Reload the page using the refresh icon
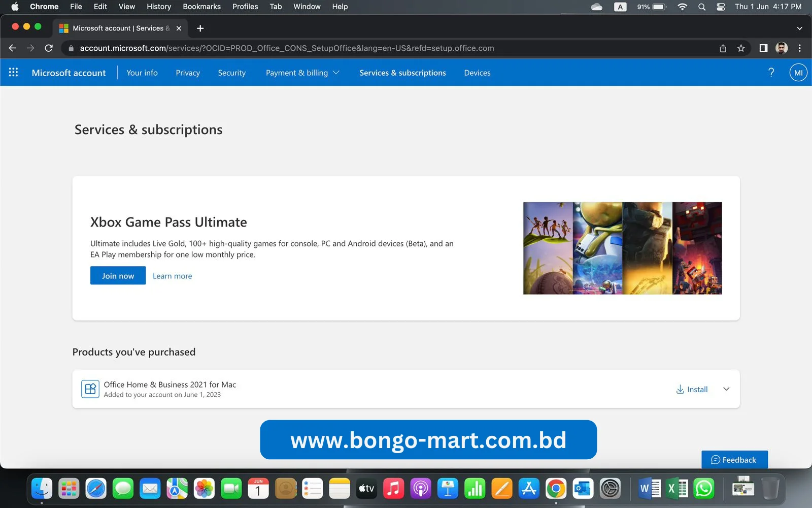This screenshot has height=508, width=812. click(x=49, y=48)
